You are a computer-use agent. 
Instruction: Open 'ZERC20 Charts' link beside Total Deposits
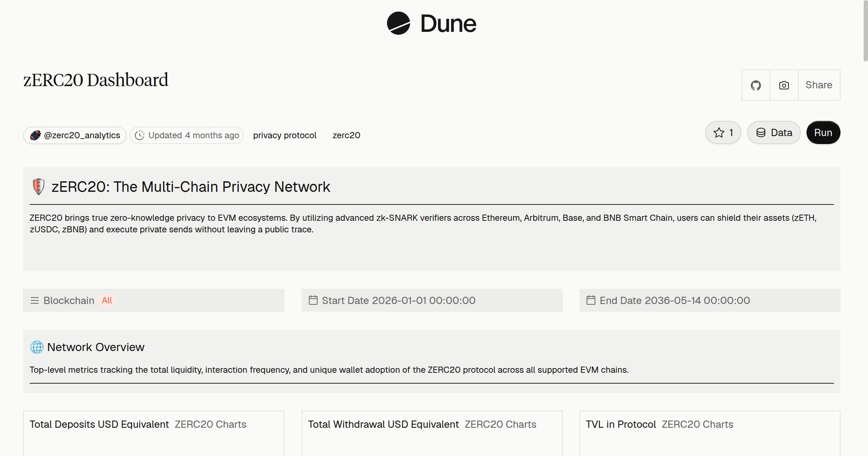pos(210,424)
